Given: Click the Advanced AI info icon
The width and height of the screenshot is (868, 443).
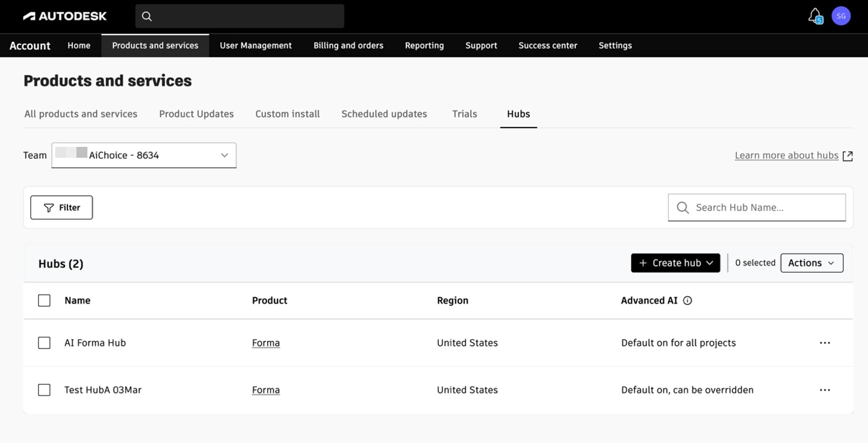Looking at the screenshot, I should tap(688, 300).
